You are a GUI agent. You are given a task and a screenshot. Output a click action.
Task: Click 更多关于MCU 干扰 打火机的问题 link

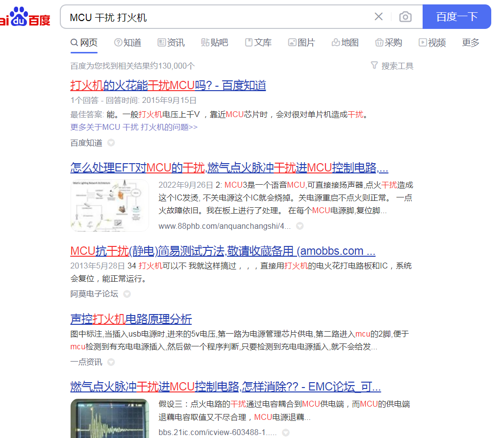134,127
